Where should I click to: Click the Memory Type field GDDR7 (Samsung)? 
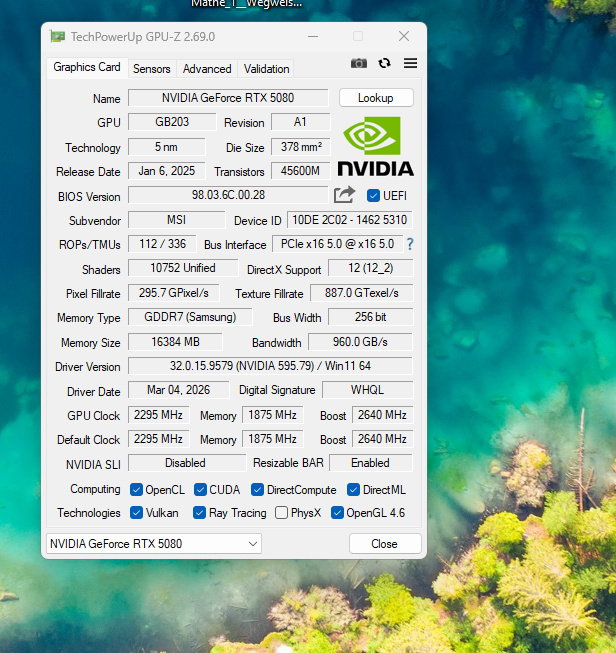click(190, 317)
